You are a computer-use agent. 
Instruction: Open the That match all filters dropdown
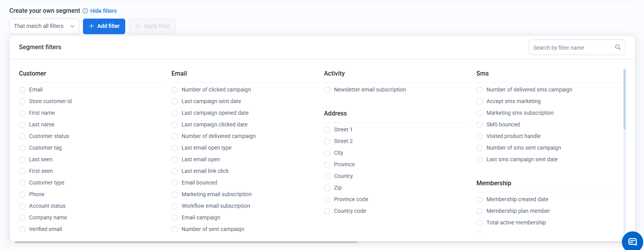click(x=39, y=26)
